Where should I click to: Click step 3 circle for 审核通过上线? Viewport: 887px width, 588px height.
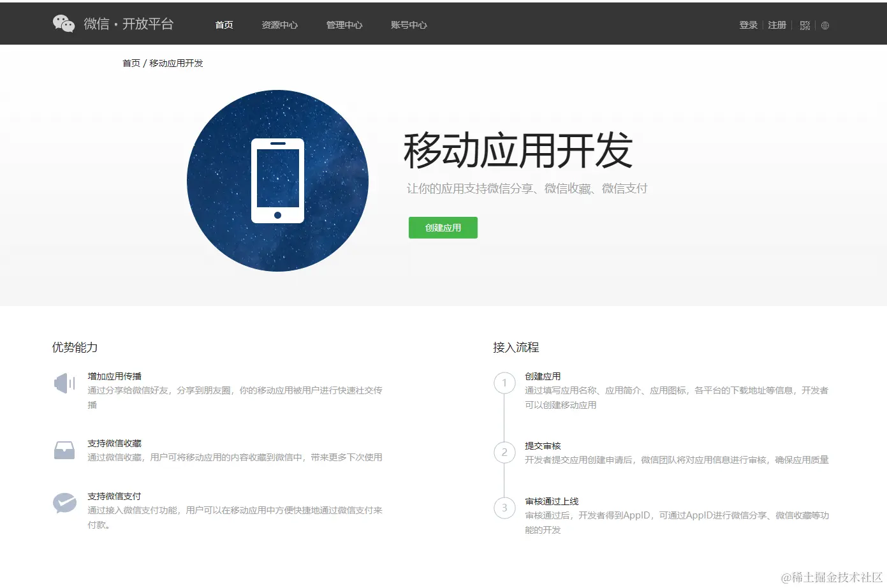pyautogui.click(x=504, y=508)
